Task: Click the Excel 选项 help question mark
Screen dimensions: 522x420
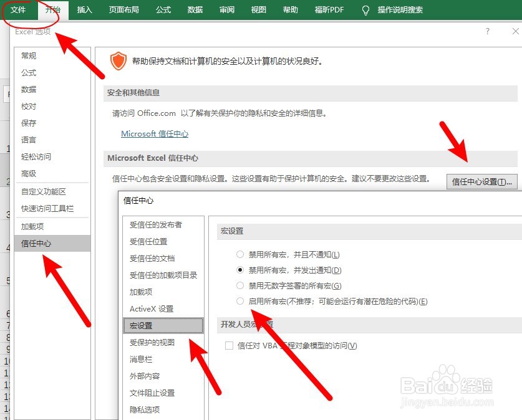Action: tap(487, 31)
